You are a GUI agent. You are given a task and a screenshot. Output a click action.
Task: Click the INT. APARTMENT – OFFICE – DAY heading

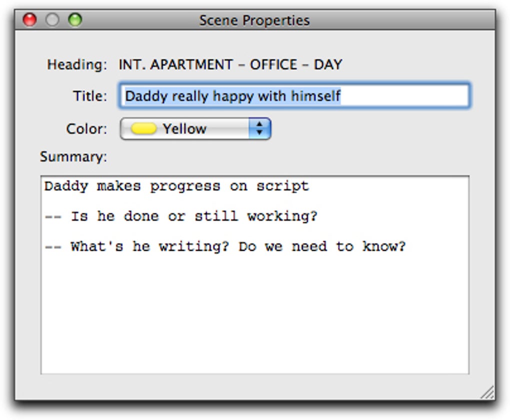tap(230, 64)
